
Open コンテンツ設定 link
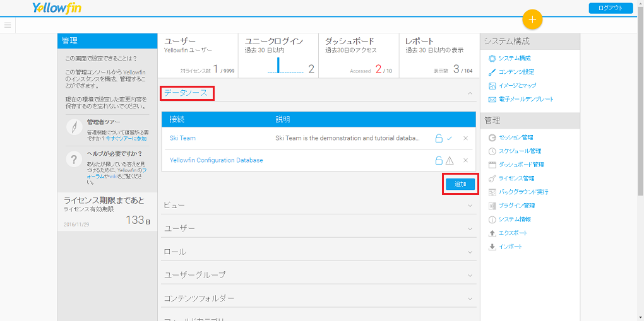point(516,73)
